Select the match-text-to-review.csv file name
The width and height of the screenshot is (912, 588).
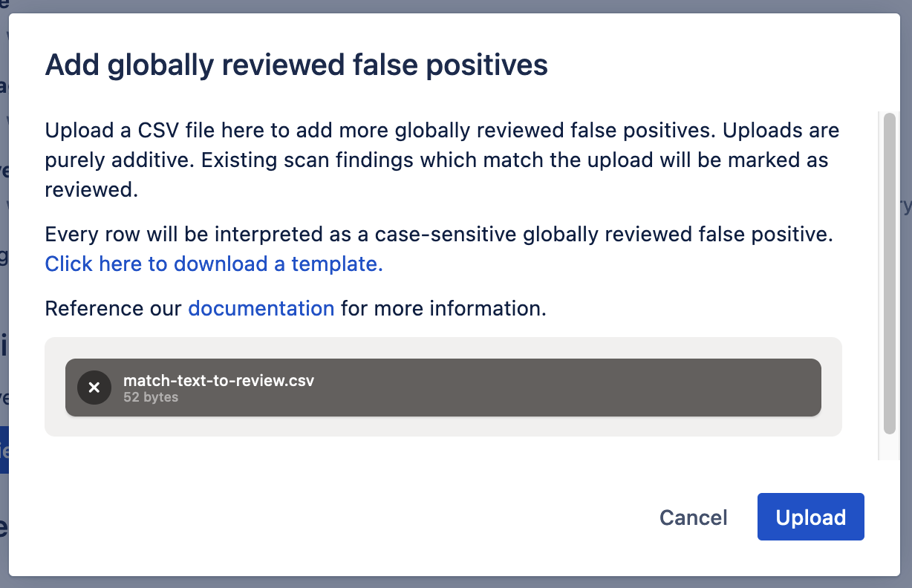point(218,381)
